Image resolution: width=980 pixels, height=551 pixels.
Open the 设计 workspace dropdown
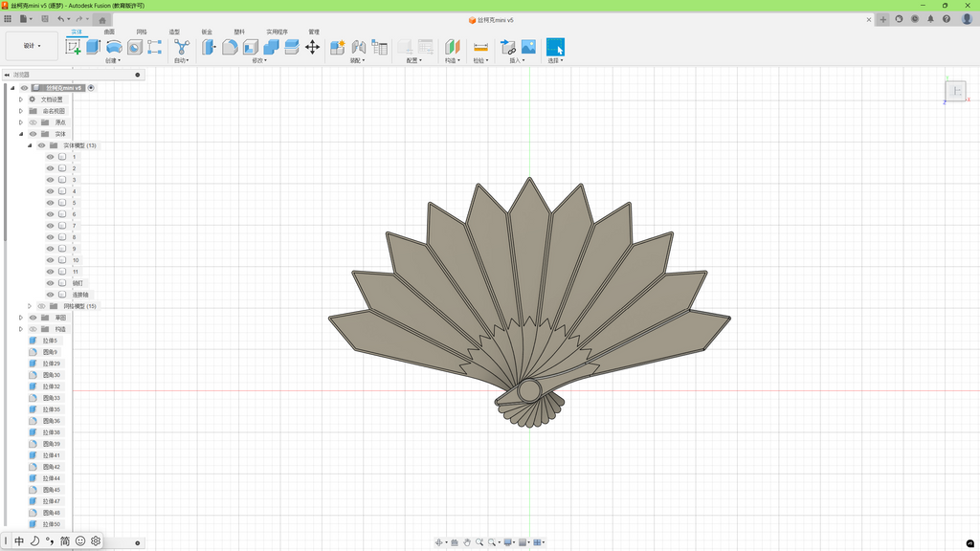tap(32, 46)
